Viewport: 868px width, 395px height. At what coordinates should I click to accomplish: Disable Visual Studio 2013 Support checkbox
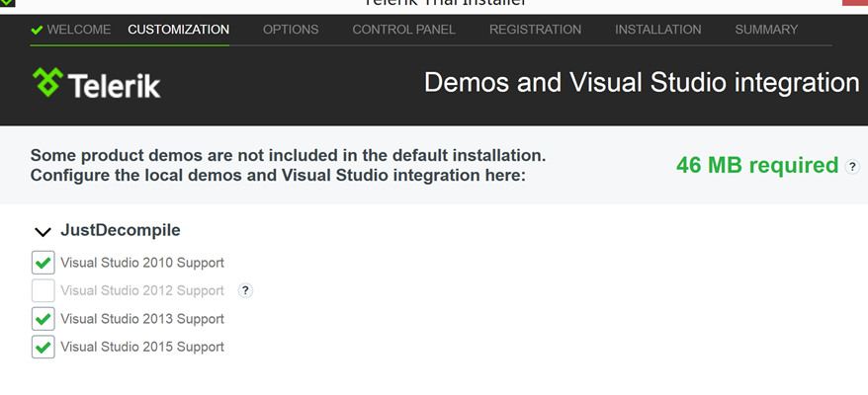(x=43, y=319)
